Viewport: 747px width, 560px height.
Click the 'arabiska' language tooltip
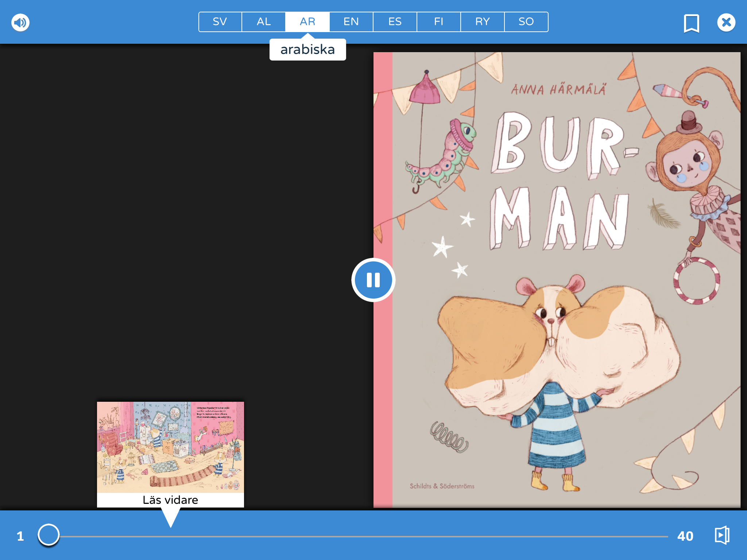point(307,50)
